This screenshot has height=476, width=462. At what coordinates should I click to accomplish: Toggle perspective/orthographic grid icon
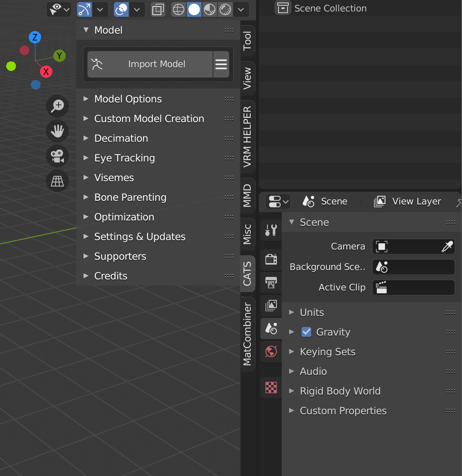pos(57,181)
